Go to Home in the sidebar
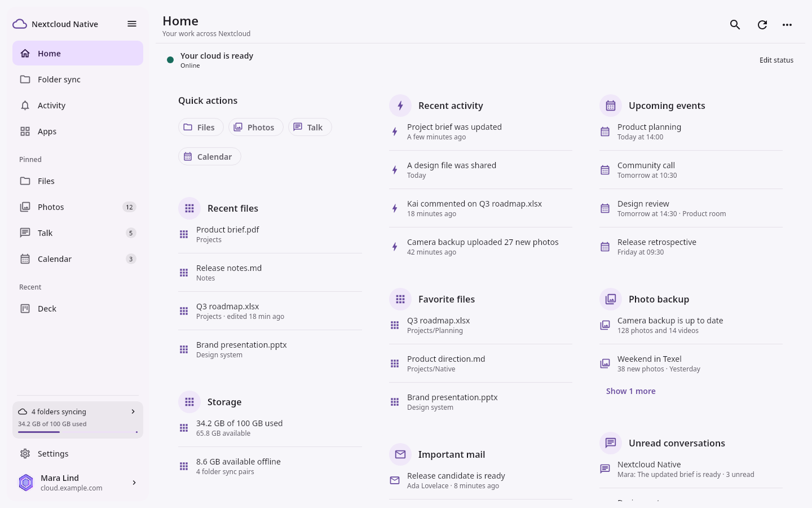The width and height of the screenshot is (812, 508). (x=78, y=53)
